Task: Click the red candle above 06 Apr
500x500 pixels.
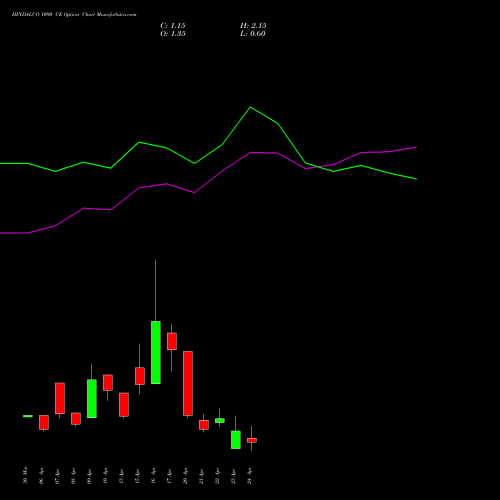Action: point(44,422)
